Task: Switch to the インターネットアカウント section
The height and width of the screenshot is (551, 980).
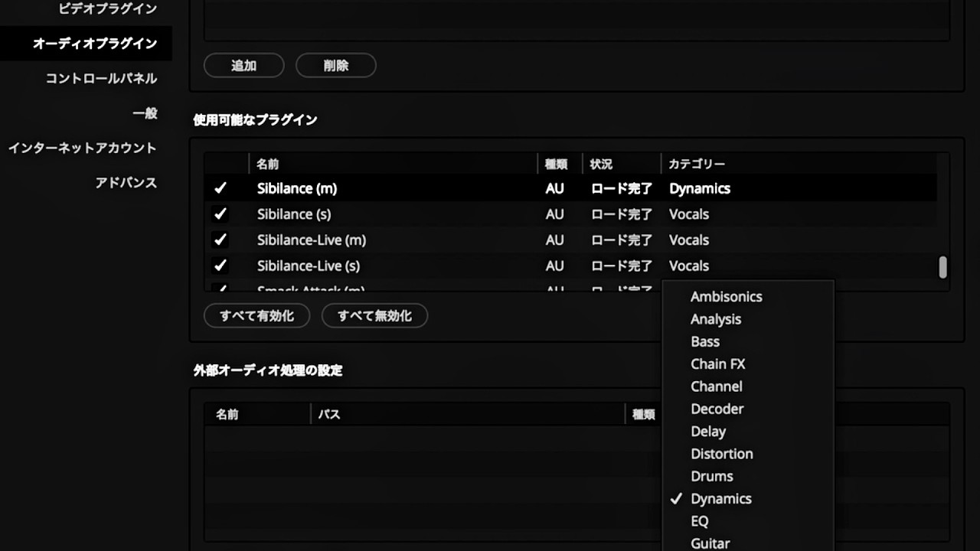Action: click(83, 148)
